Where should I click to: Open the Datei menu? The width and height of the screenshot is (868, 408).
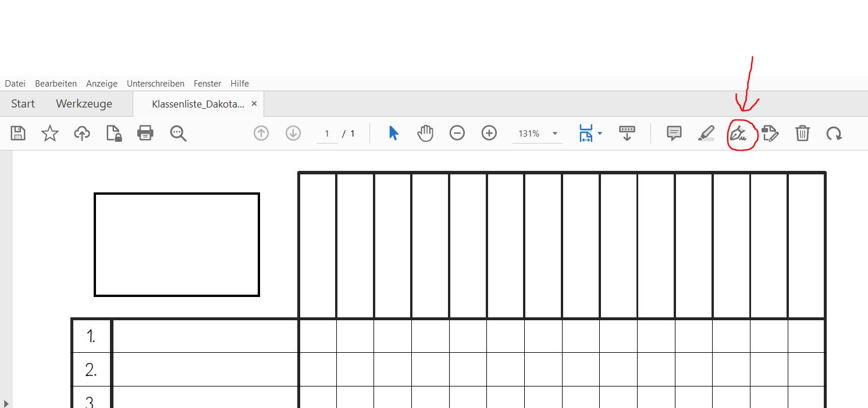(15, 84)
